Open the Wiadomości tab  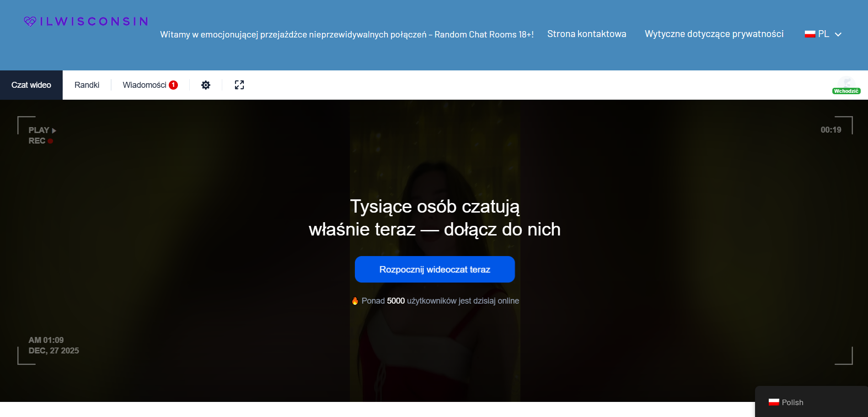pyautogui.click(x=150, y=85)
